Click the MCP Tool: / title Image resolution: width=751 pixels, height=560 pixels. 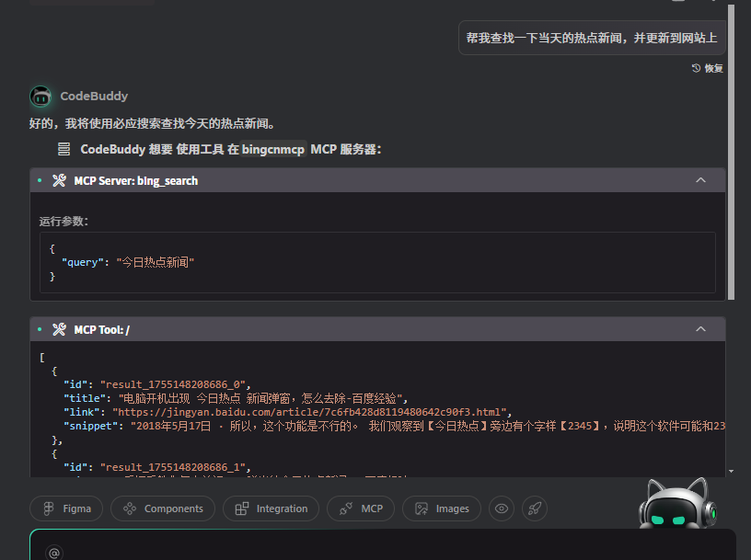tap(101, 330)
